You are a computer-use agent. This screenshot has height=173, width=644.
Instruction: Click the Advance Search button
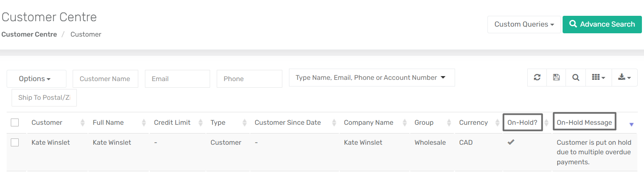click(x=602, y=24)
